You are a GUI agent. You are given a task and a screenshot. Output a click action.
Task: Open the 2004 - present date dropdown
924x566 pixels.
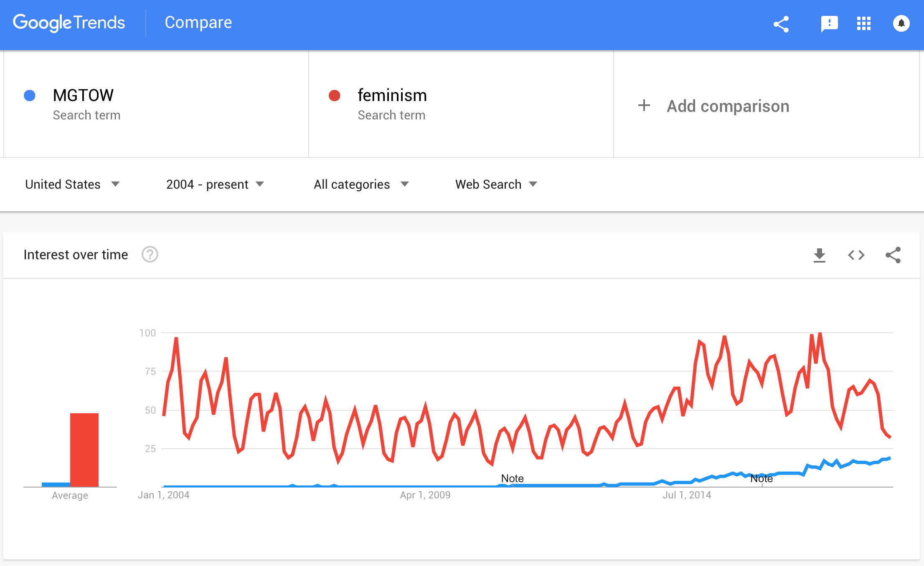(x=215, y=184)
